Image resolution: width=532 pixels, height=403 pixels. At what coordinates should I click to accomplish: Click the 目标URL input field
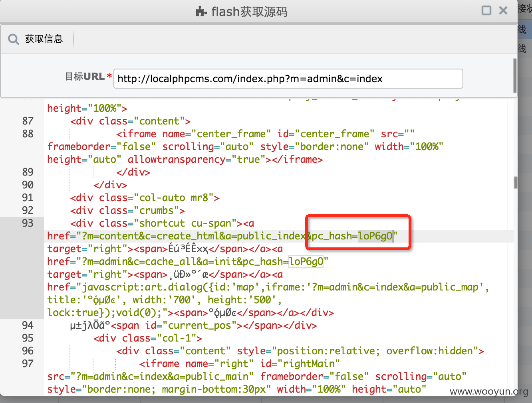288,79
